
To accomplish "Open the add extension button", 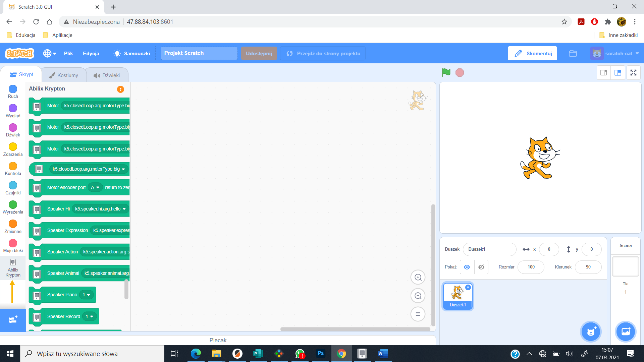I will (x=13, y=320).
